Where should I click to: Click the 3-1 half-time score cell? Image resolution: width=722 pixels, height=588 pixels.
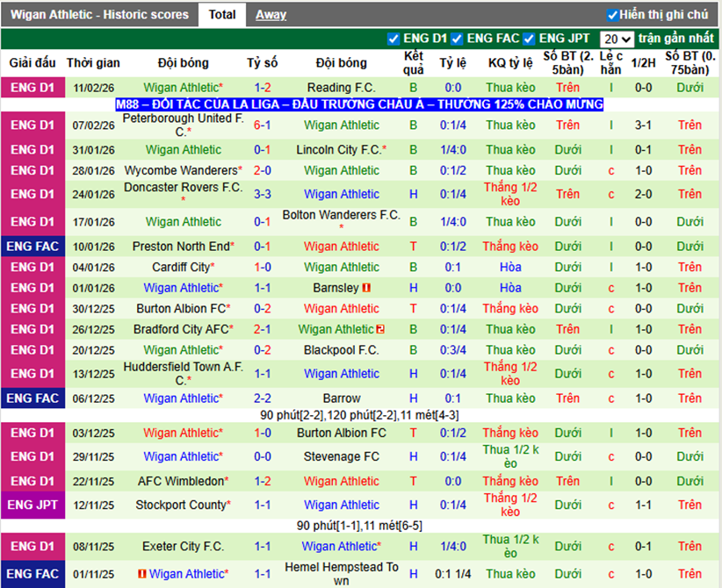[643, 125]
